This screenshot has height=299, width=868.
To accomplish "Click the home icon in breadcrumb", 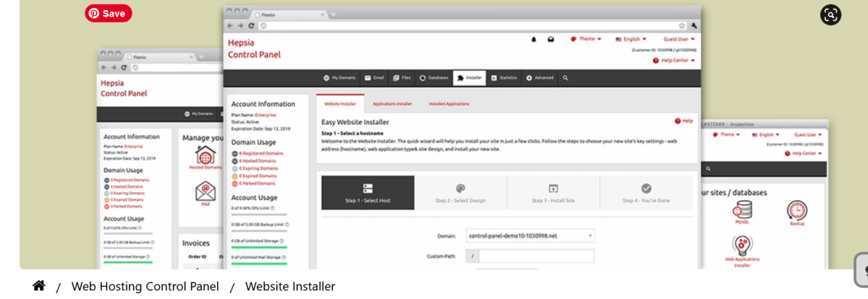I will (x=39, y=286).
